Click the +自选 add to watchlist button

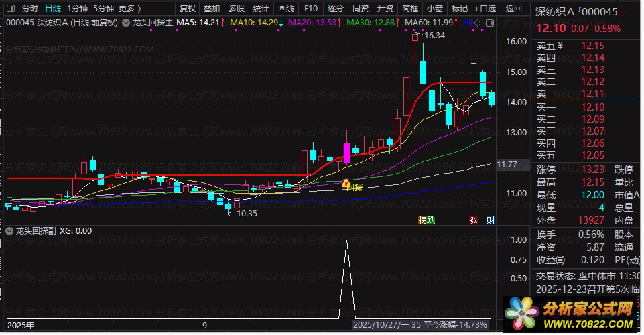(485, 9)
